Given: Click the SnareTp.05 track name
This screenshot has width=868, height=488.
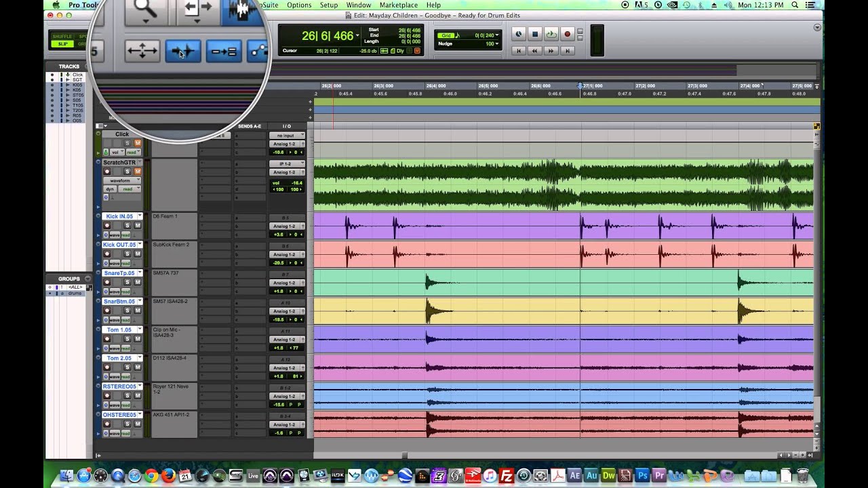Looking at the screenshot, I should (x=119, y=272).
